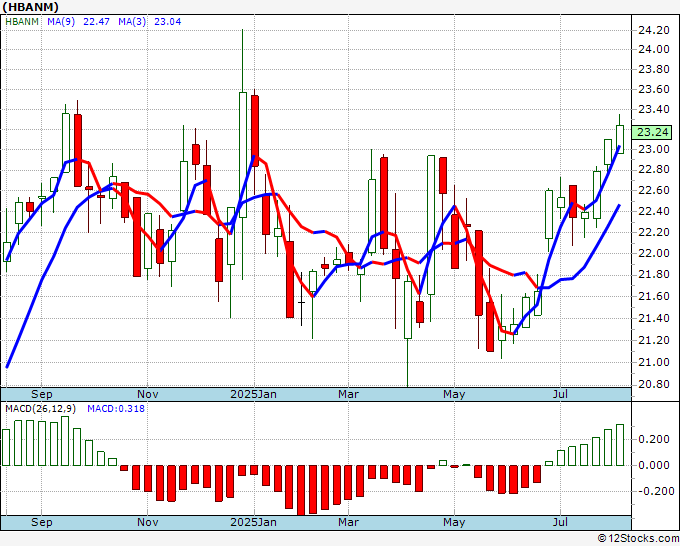Click the highlighted 23.24 current price label
Image resolution: width=680 pixels, height=546 pixels.
click(651, 132)
